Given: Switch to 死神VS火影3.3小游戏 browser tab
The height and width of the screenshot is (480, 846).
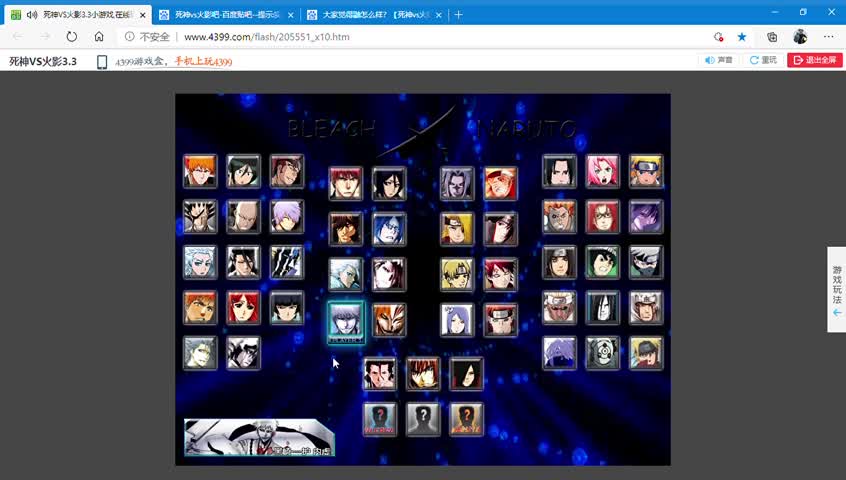Looking at the screenshot, I should pyautogui.click(x=78, y=15).
